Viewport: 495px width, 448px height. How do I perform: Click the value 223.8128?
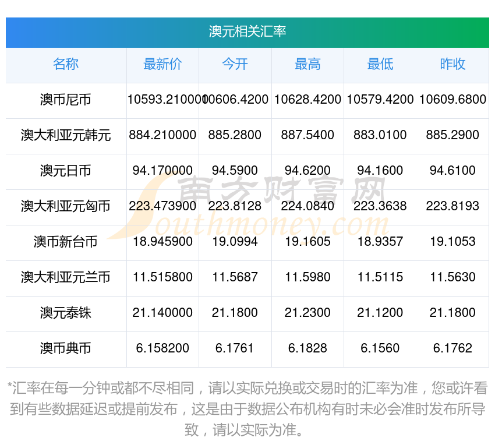[235, 206]
